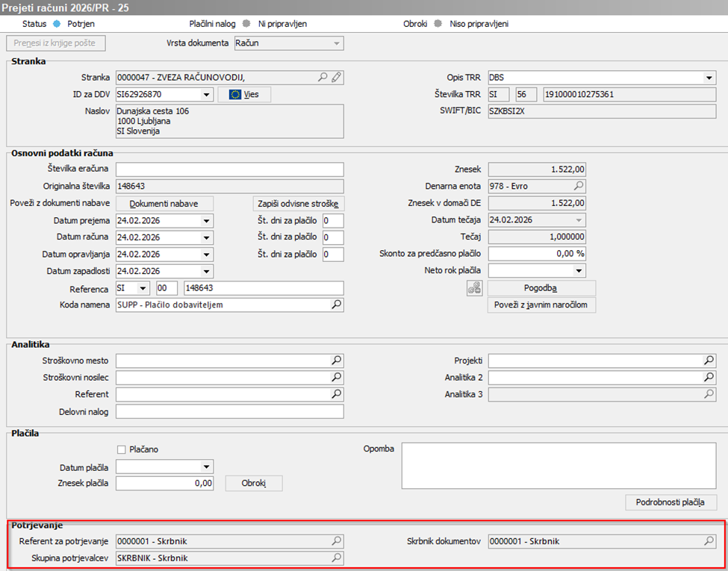Click the Znesek plačila field

165,483
